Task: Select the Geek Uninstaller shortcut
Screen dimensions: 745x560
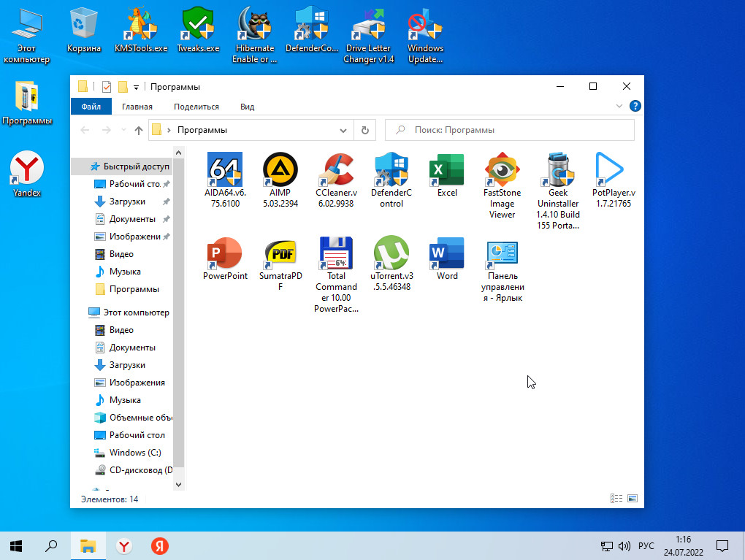Action: [x=558, y=169]
